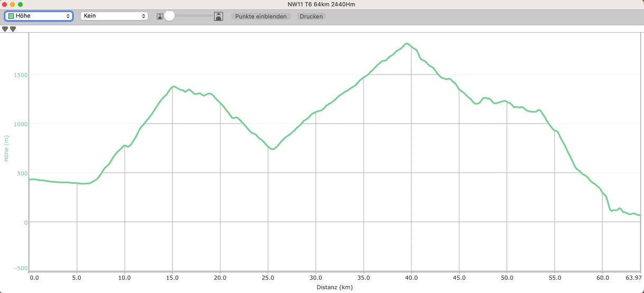This screenshot has width=644, height=293.
Task: Click Punkte einblenden button
Action: tap(261, 16)
